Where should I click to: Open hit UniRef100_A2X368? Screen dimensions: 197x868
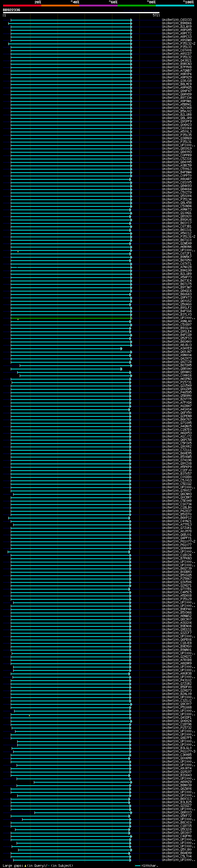(x=176, y=108)
